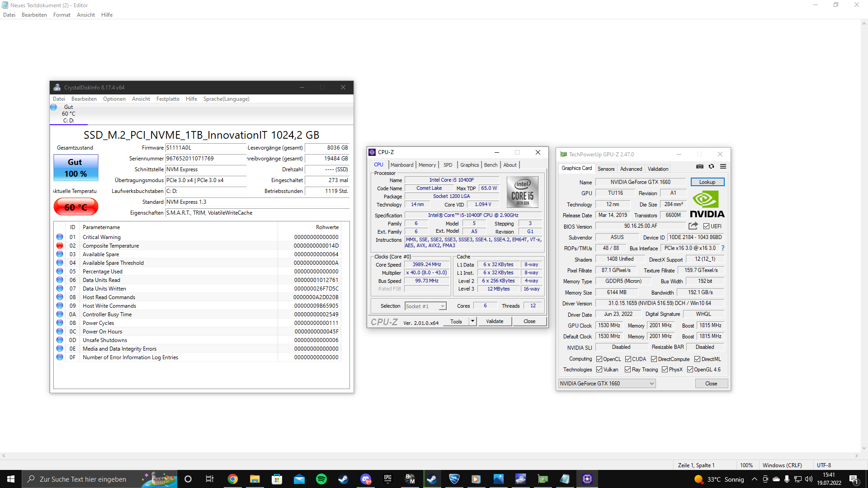The width and height of the screenshot is (868, 488).
Task: Click the BIOS version export arrow icon
Action: tap(693, 226)
